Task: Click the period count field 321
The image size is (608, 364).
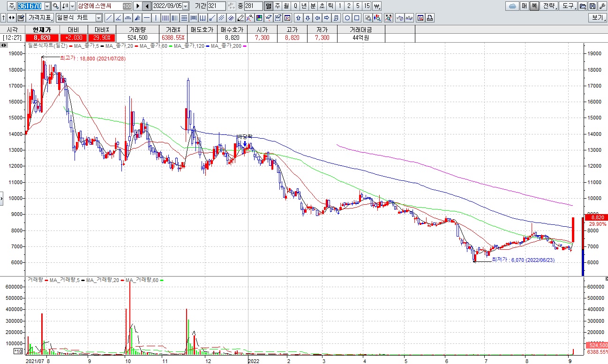Action: [x=216, y=6]
